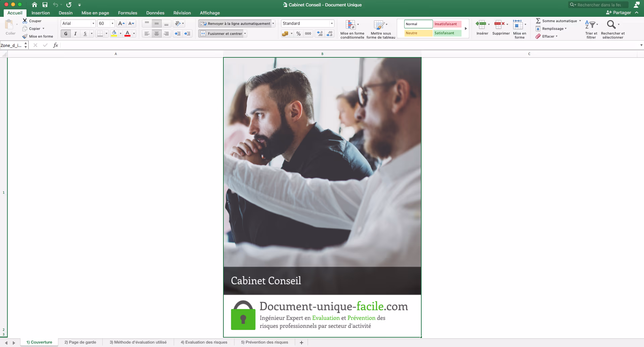The height and width of the screenshot is (347, 644).
Task: Toggle Renvoyer à la ligne automatiquement
Action: point(235,23)
